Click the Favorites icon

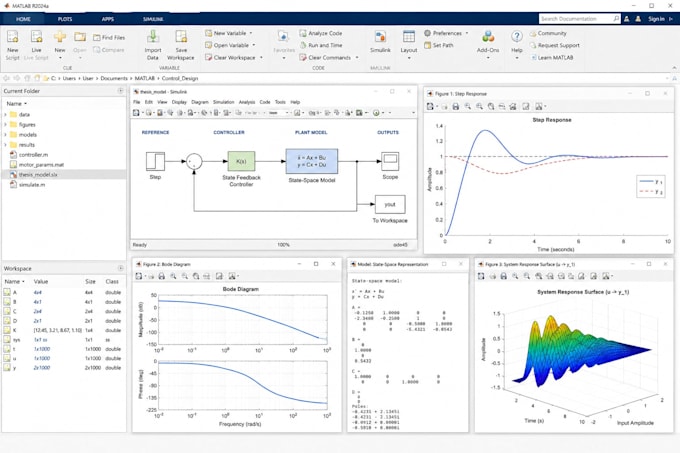point(283,38)
